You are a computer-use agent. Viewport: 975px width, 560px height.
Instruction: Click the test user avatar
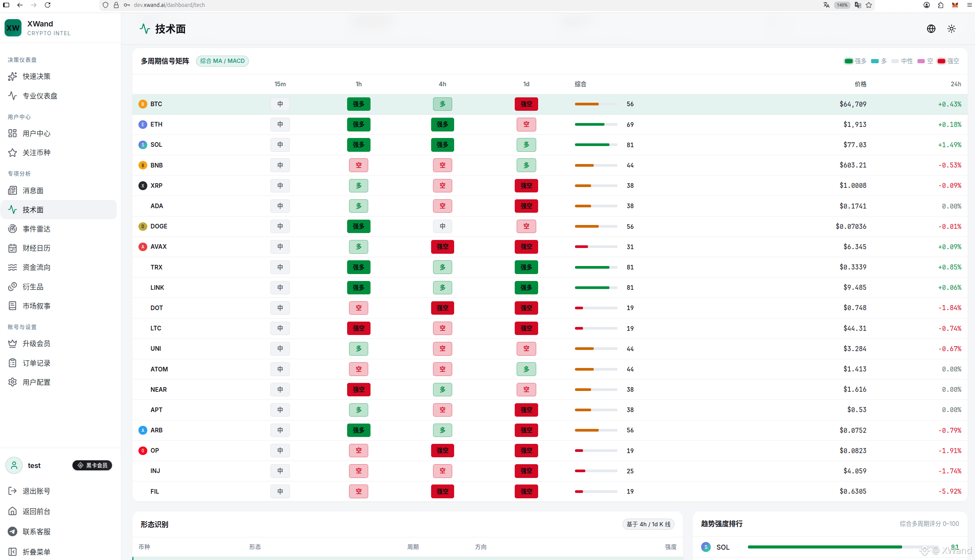pyautogui.click(x=14, y=465)
